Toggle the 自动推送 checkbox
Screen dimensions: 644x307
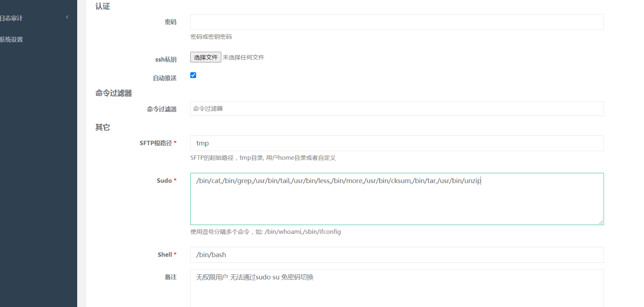(x=193, y=75)
